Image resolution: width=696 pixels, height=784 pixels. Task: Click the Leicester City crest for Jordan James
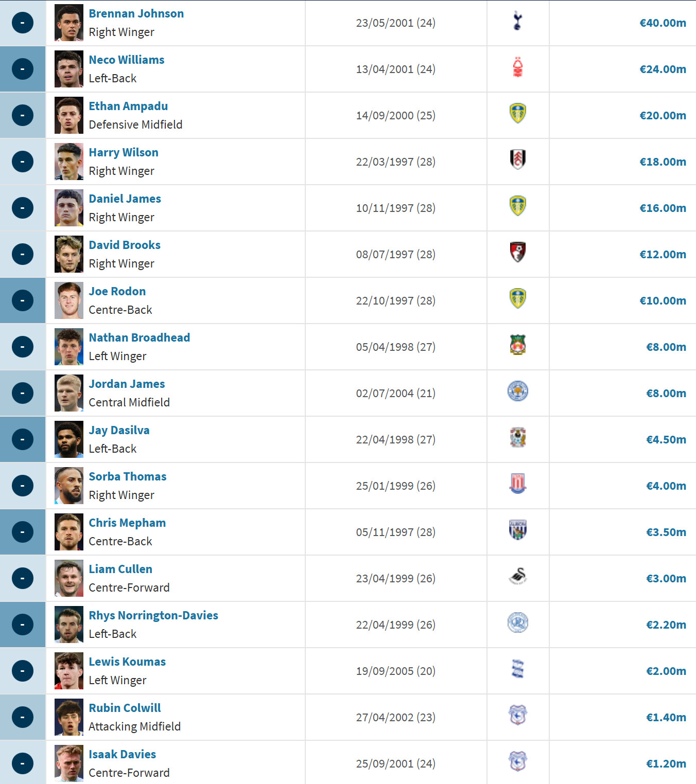[517, 391]
